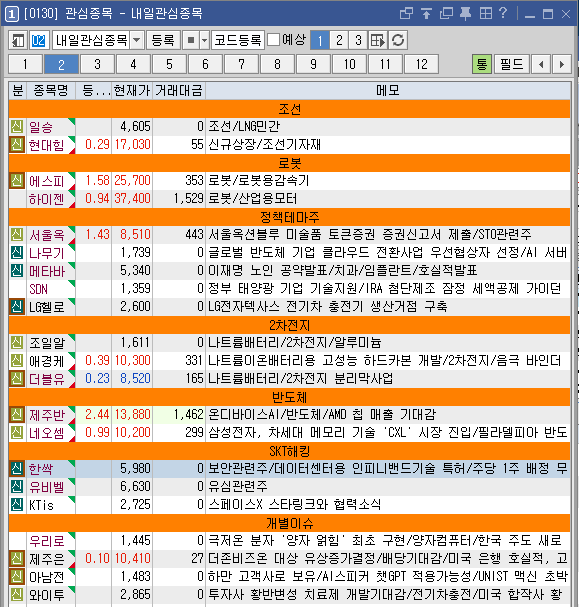Image resolution: width=579 pixels, height=607 pixels.
Task: Click price 13,880 of 제주반
Action: [x=132, y=415]
